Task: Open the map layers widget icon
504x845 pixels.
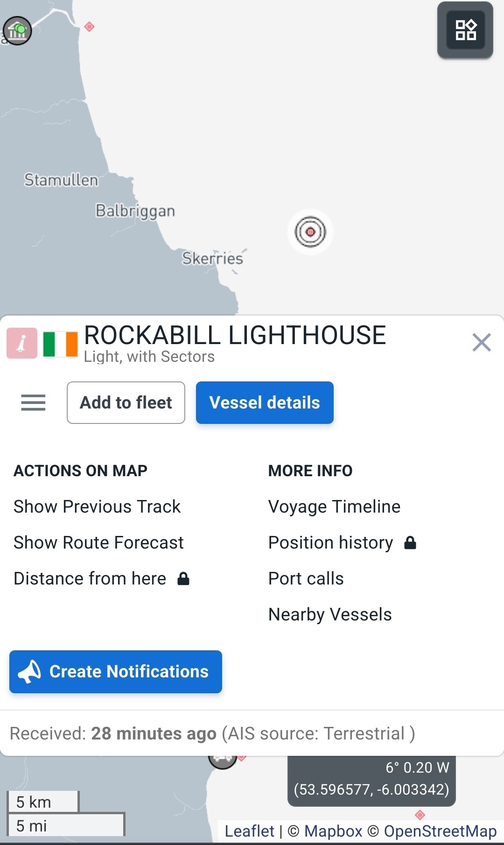Action: 465,30
